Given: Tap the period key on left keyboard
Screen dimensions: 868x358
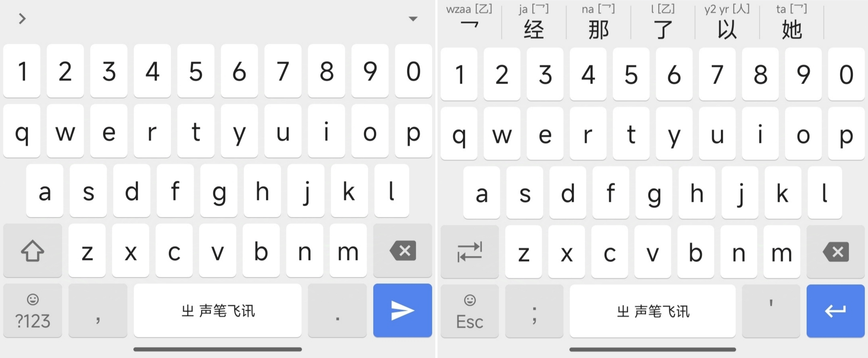Looking at the screenshot, I should (x=337, y=310).
